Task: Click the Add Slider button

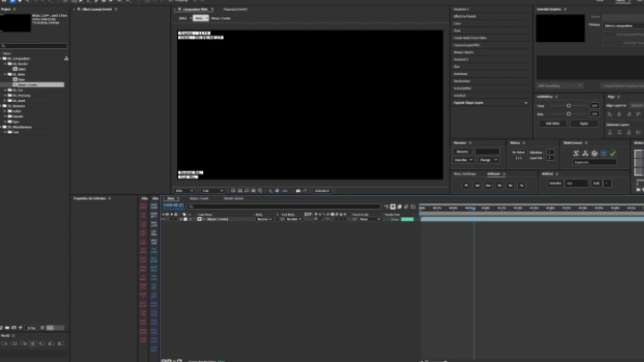Action: point(553,123)
